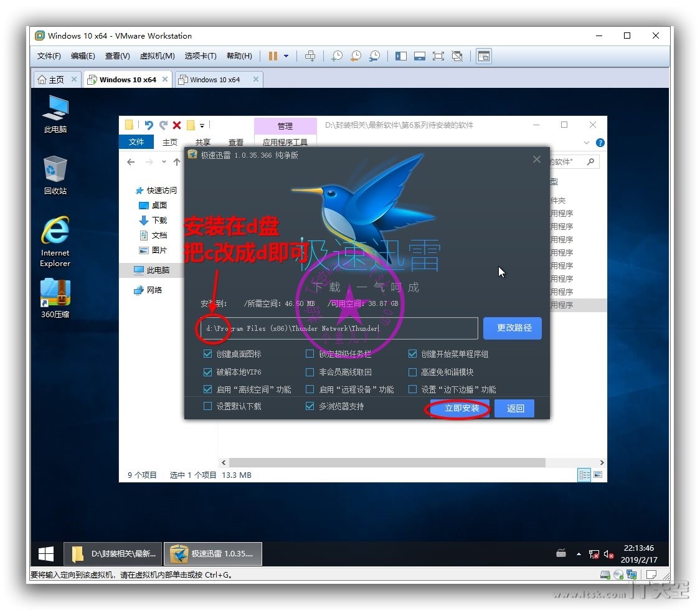Toggle 锁定超级任务栏 checkbox

(x=310, y=354)
